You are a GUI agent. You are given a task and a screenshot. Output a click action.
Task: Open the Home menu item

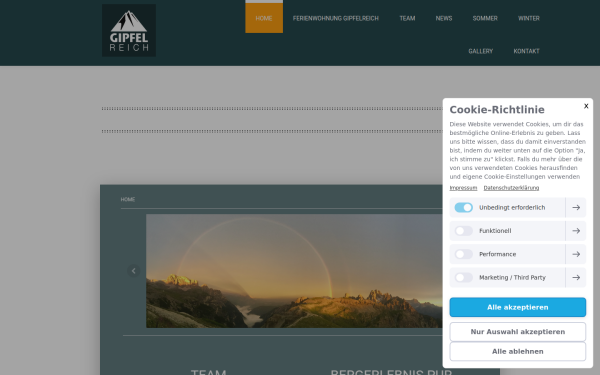[264, 18]
